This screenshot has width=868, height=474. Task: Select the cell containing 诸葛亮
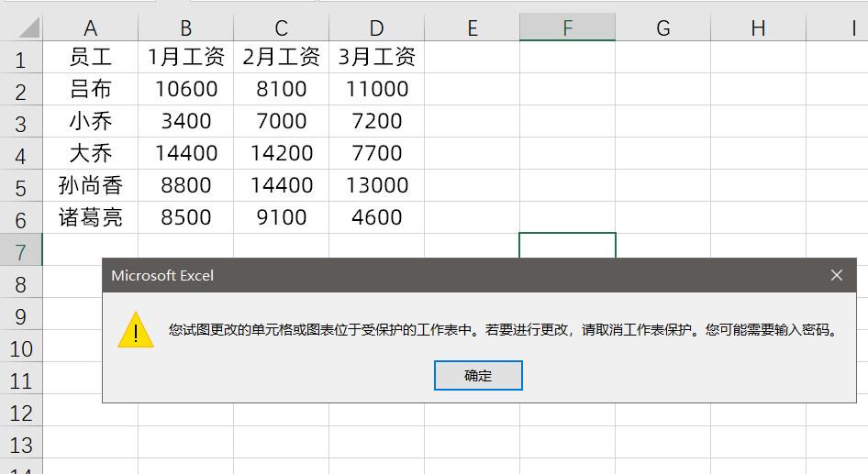(x=91, y=217)
